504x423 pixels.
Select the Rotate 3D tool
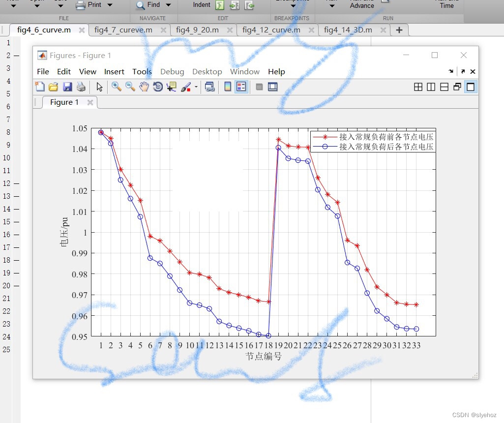click(x=158, y=87)
